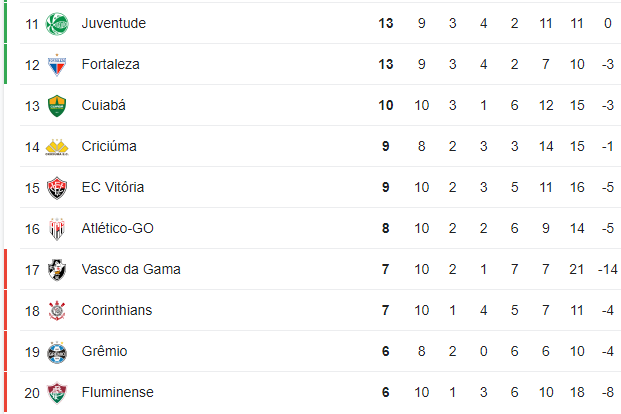Click the EC Vitória red-black crest
This screenshot has height=414, width=621.
click(x=57, y=188)
